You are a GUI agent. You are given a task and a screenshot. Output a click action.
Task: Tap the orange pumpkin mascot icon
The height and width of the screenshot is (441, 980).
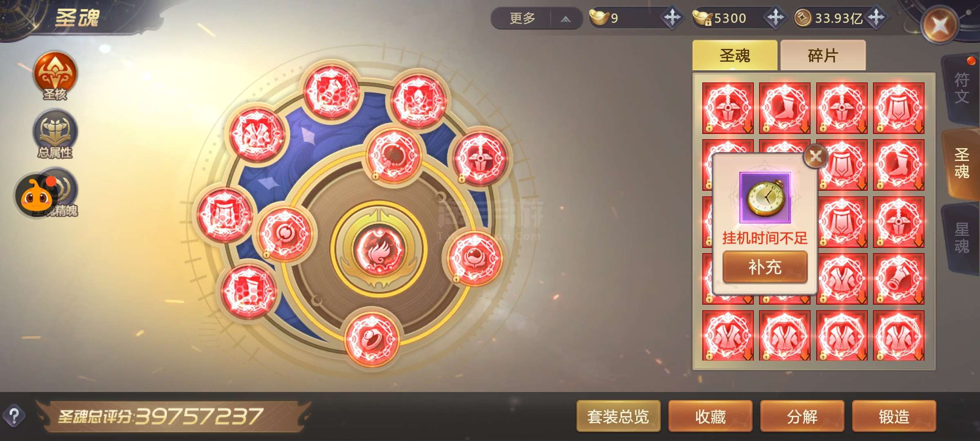(x=37, y=196)
